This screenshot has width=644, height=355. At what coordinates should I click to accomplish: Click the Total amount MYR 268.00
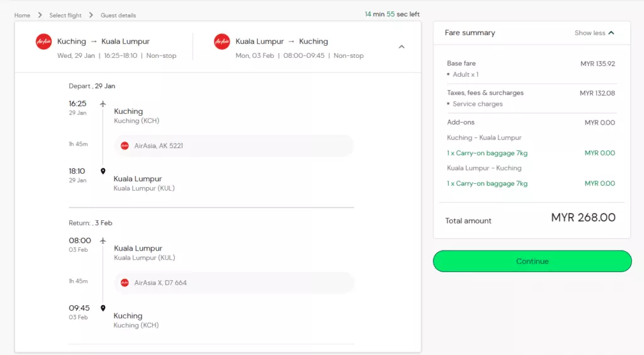[583, 218]
